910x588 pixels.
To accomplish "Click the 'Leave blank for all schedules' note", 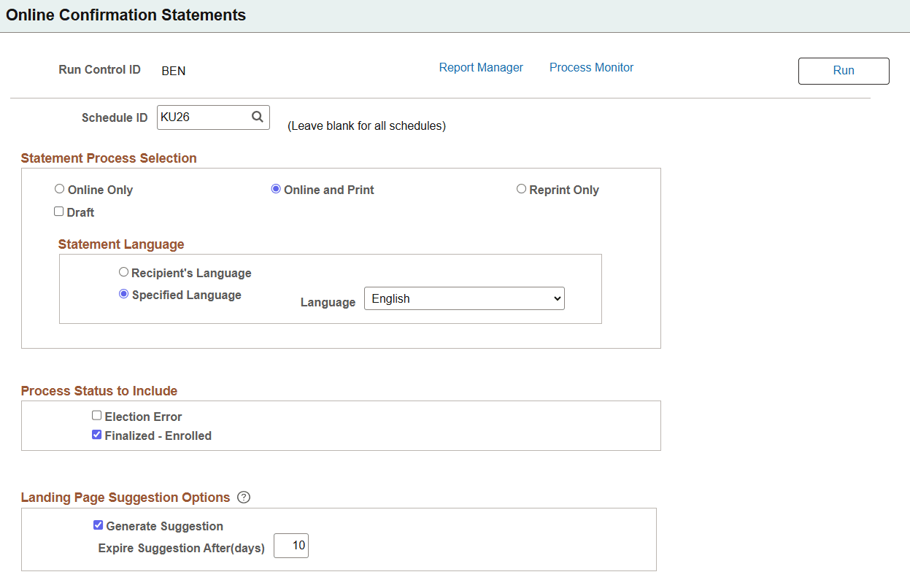I will click(x=366, y=126).
